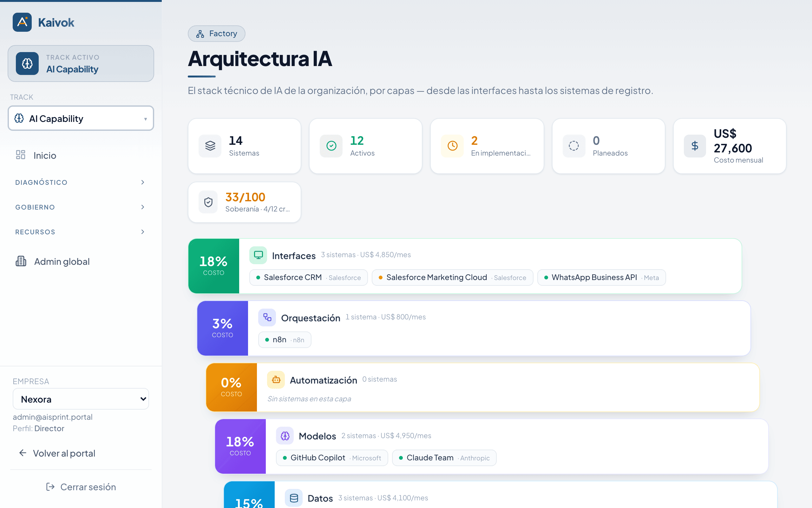
Task: Click the robot icon beside Automatización
Action: [276, 380]
